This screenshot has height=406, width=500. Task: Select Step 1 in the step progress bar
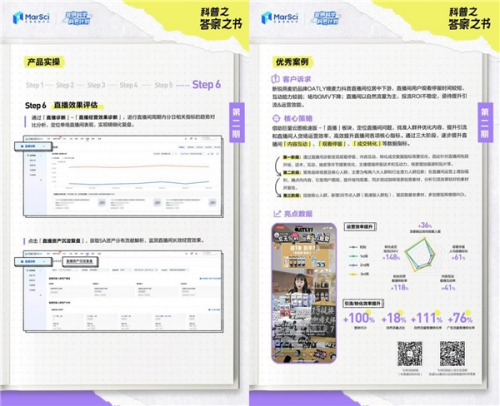point(35,85)
